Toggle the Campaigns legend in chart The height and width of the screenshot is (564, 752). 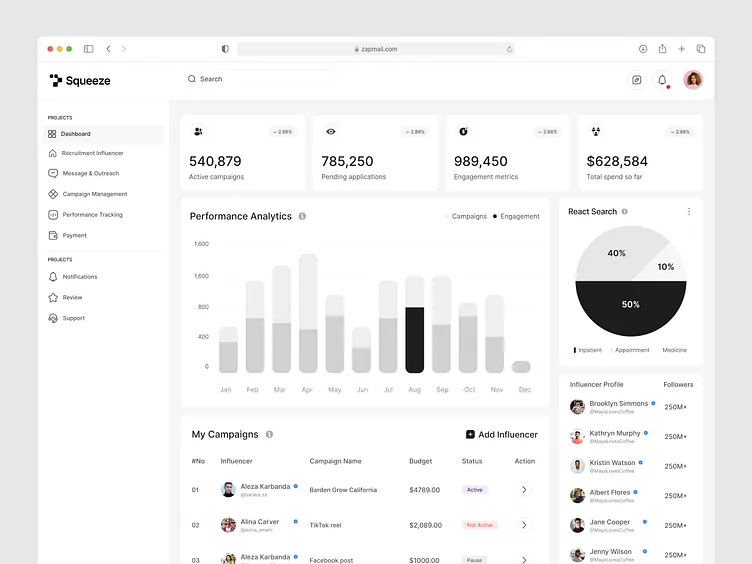[466, 216]
